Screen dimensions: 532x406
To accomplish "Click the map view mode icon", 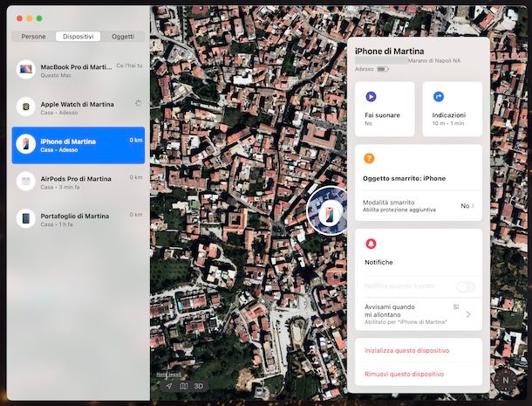I will coord(183,386).
